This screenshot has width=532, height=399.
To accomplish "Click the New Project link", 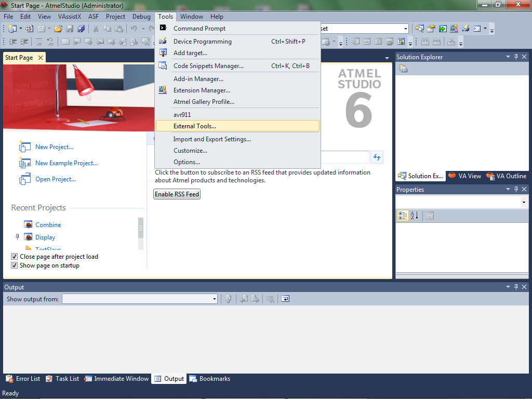I will (x=54, y=147).
